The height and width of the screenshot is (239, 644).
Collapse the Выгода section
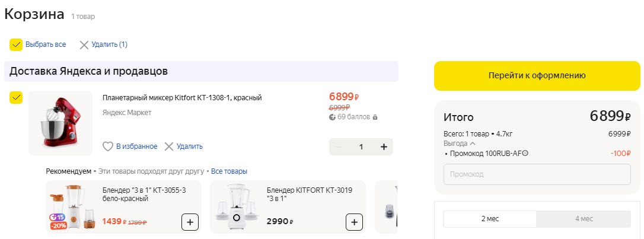point(473,144)
